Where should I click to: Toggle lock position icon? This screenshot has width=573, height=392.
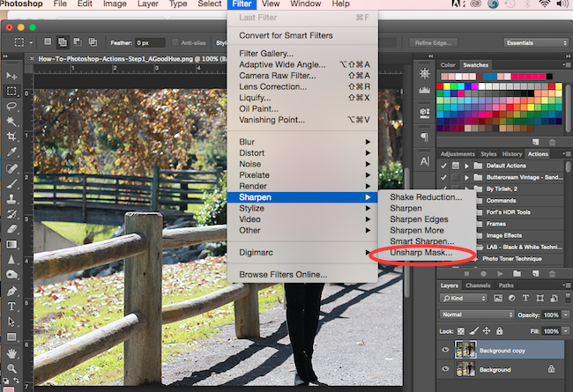click(487, 331)
